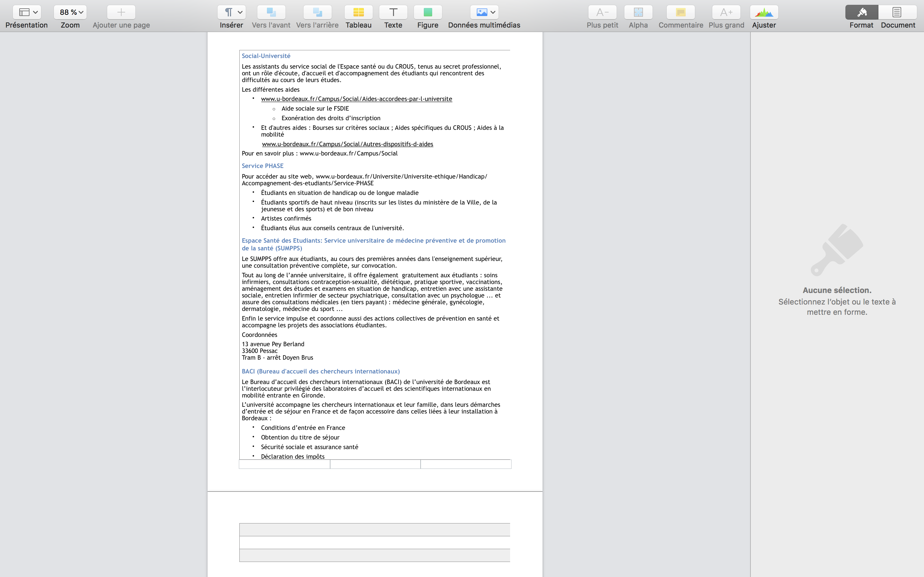Click the Ajouter une page plus icon

tap(121, 12)
